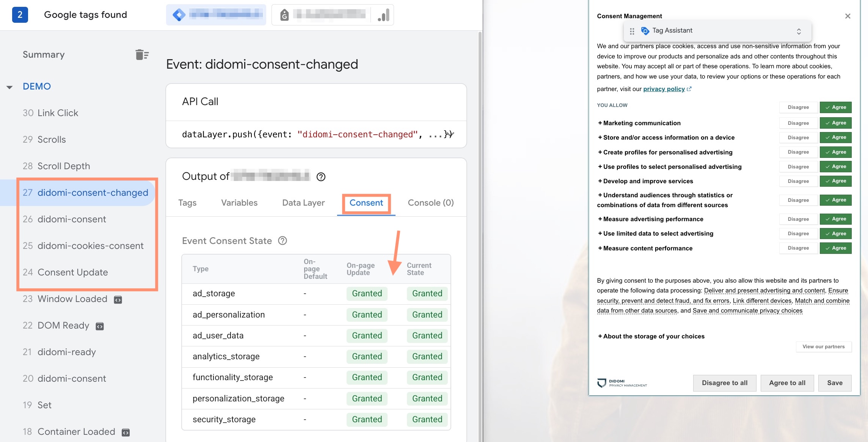Image resolution: width=868 pixels, height=442 pixels.
Task: Expand About the storage of your choices
Action: click(x=651, y=337)
